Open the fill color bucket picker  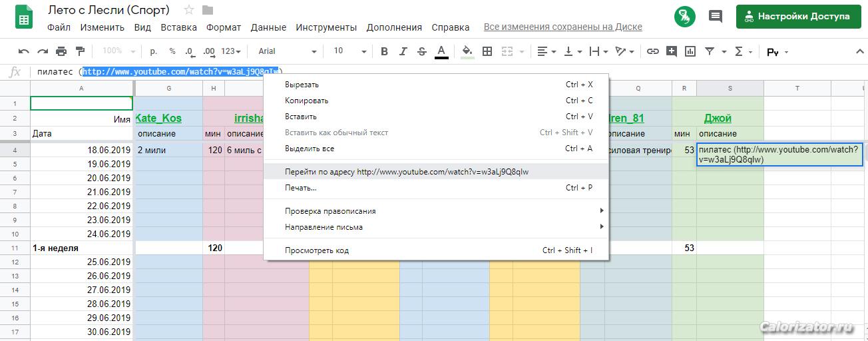tap(467, 51)
